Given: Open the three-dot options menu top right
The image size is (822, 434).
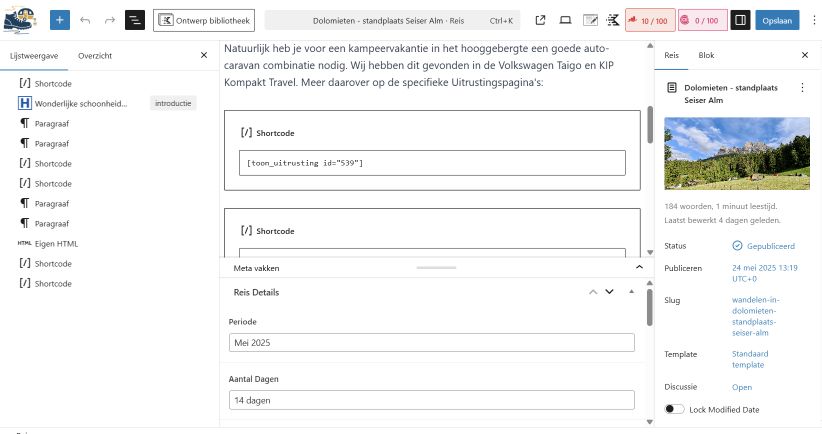Looking at the screenshot, I should [813, 20].
